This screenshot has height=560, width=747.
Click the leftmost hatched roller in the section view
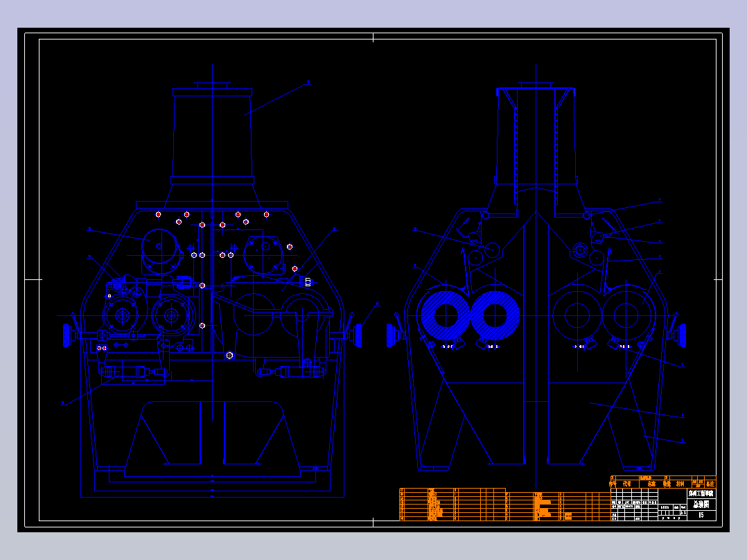pos(446,315)
